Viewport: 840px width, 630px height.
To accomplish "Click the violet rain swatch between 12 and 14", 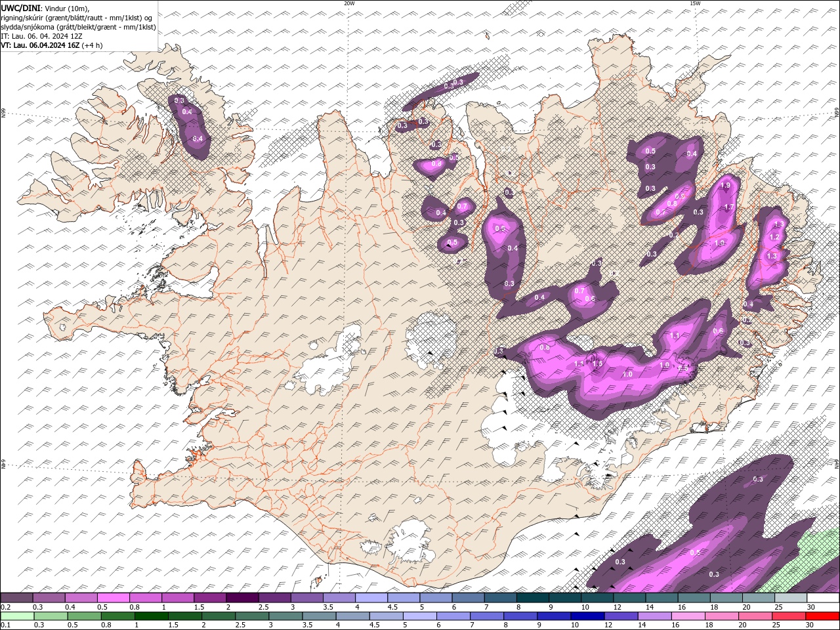I will tap(621, 616).
